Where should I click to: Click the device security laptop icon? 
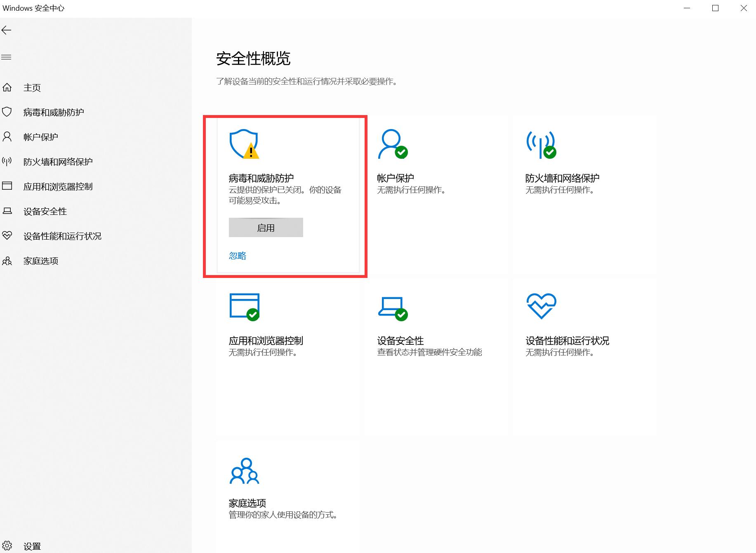[392, 308]
